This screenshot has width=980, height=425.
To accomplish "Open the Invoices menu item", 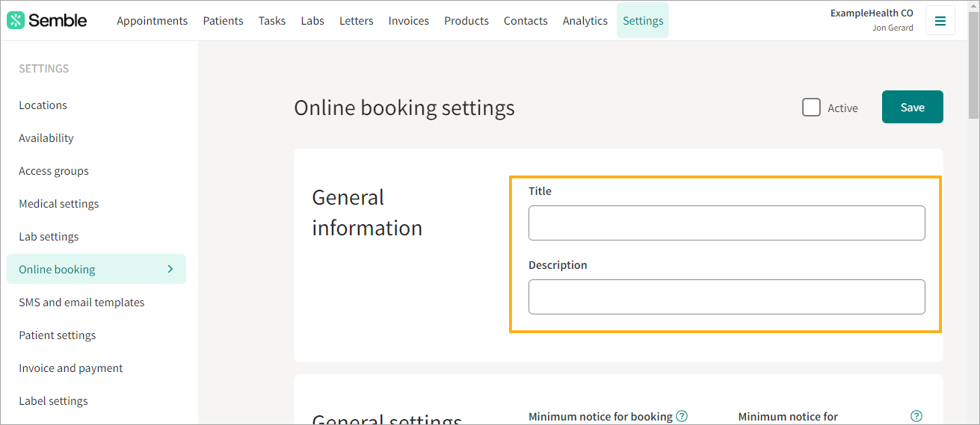I will (408, 21).
